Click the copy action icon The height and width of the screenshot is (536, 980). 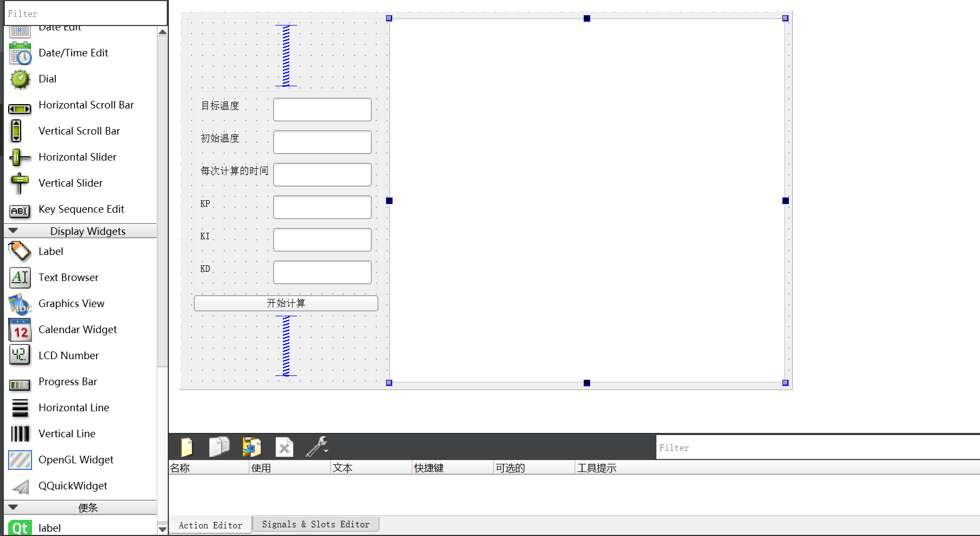pyautogui.click(x=219, y=446)
